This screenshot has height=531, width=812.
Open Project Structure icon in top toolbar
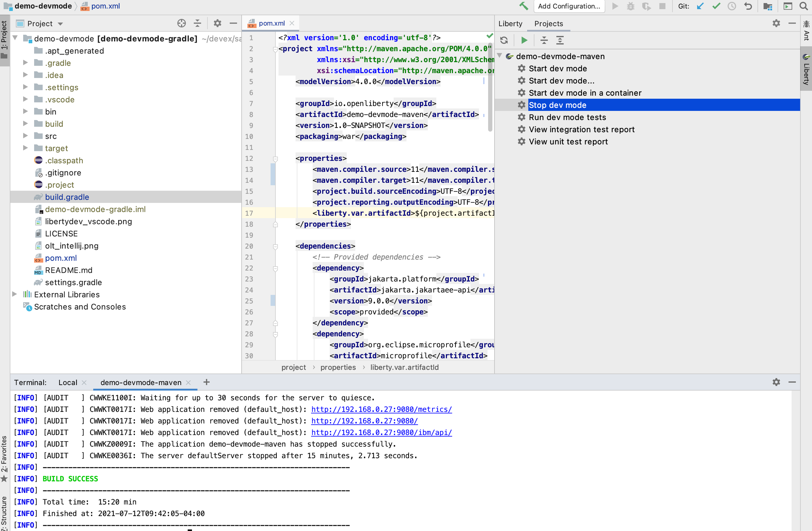pyautogui.click(x=768, y=6)
